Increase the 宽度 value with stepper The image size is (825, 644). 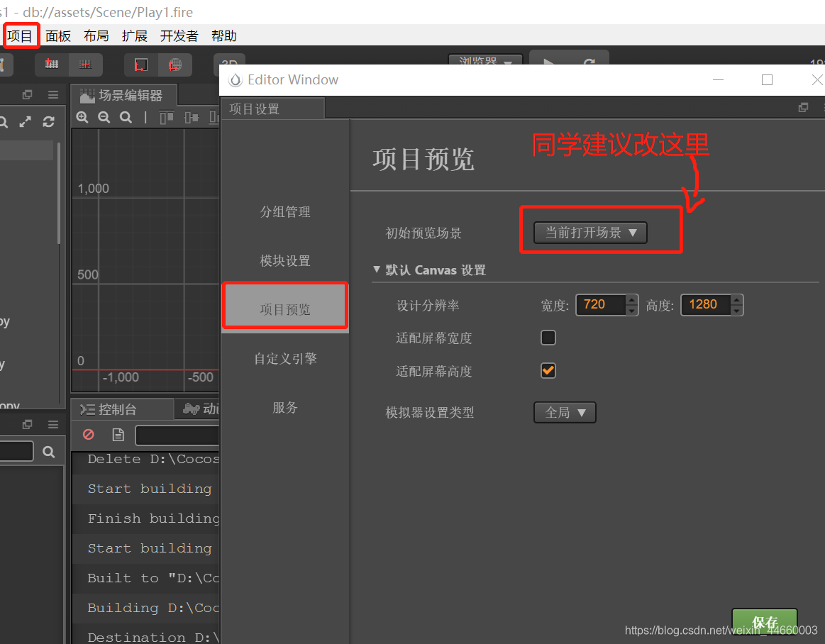tap(632, 300)
